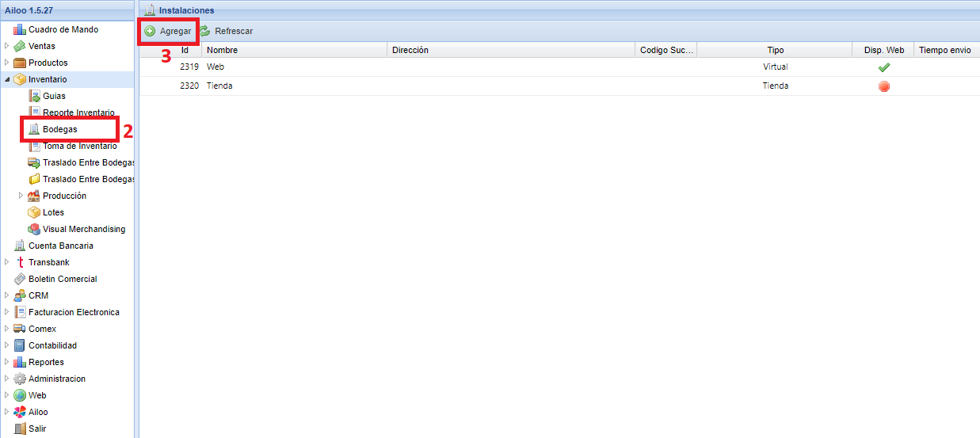Sort by Codigo Suc... column header
Viewport: 980px width, 438px height.
pos(667,50)
